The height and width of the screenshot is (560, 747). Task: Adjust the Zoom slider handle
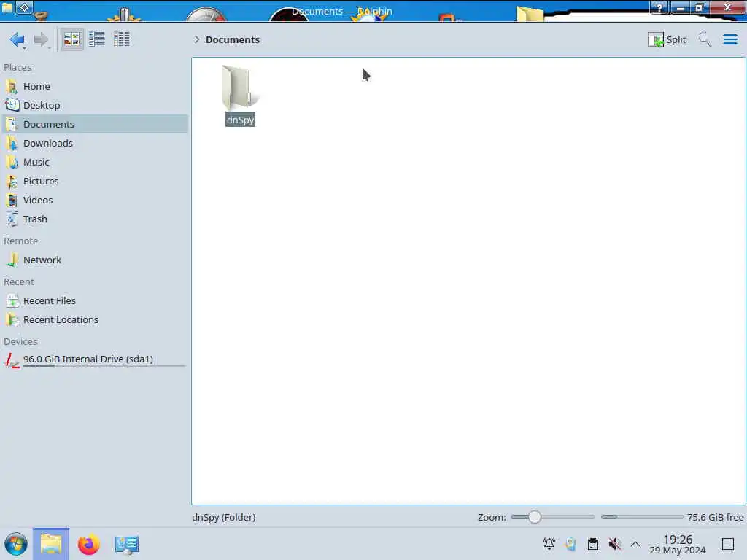[535, 517]
